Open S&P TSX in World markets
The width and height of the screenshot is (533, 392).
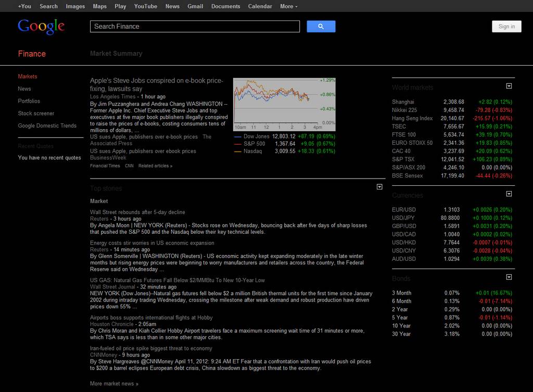click(403, 159)
